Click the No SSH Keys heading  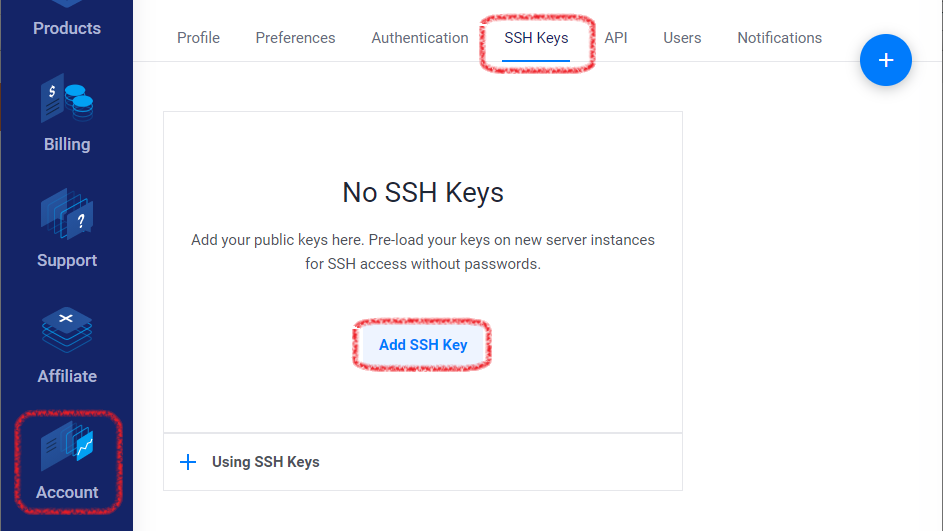pyautogui.click(x=423, y=192)
